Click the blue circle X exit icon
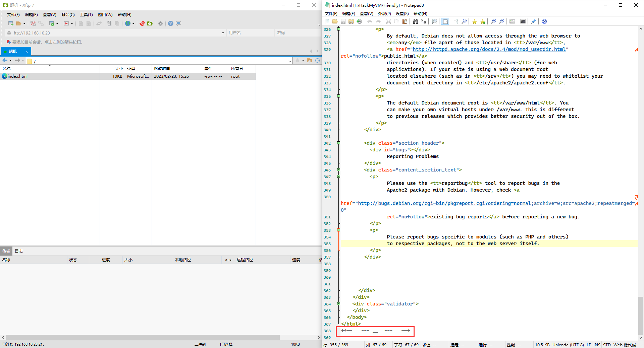 [544, 21]
